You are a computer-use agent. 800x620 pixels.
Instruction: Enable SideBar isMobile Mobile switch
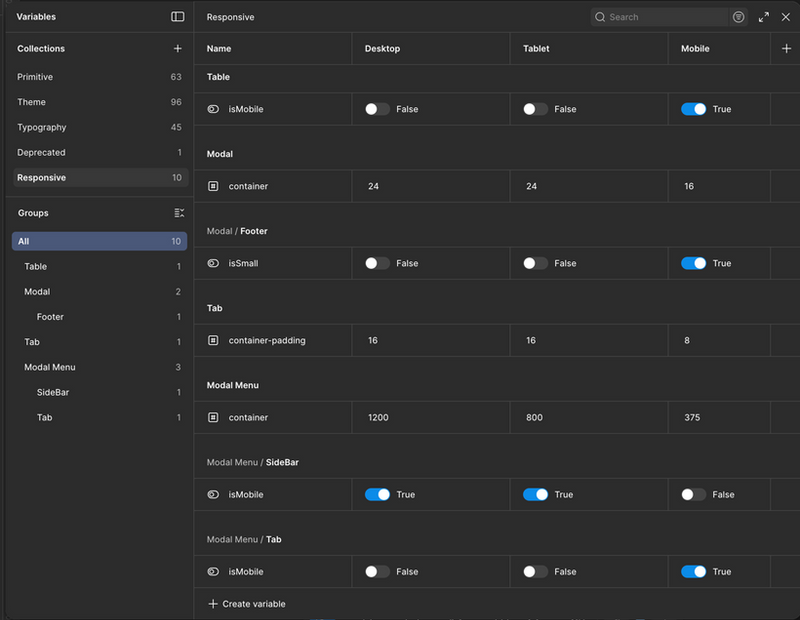click(693, 494)
